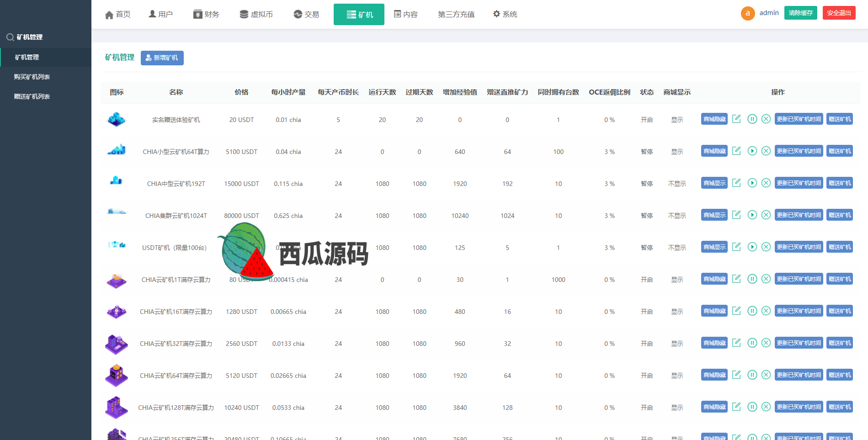
Task: Delete the 实名赠送体验矿机 miner
Action: pyautogui.click(x=766, y=119)
